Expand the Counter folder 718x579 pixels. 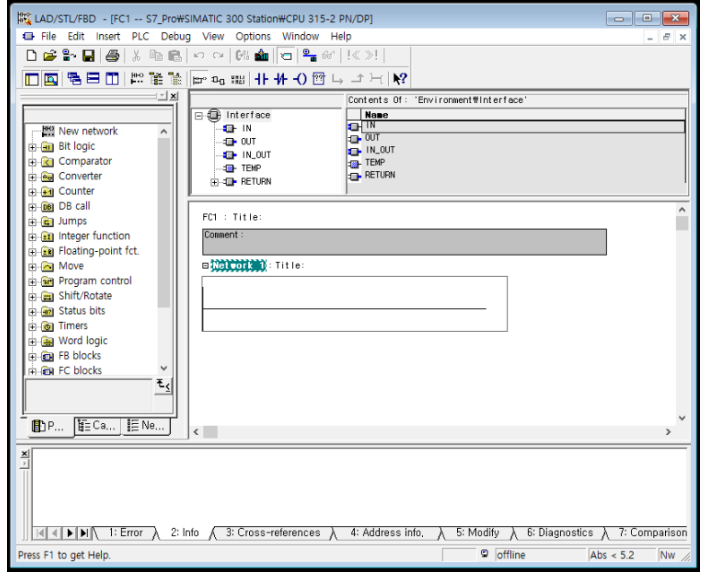32,192
